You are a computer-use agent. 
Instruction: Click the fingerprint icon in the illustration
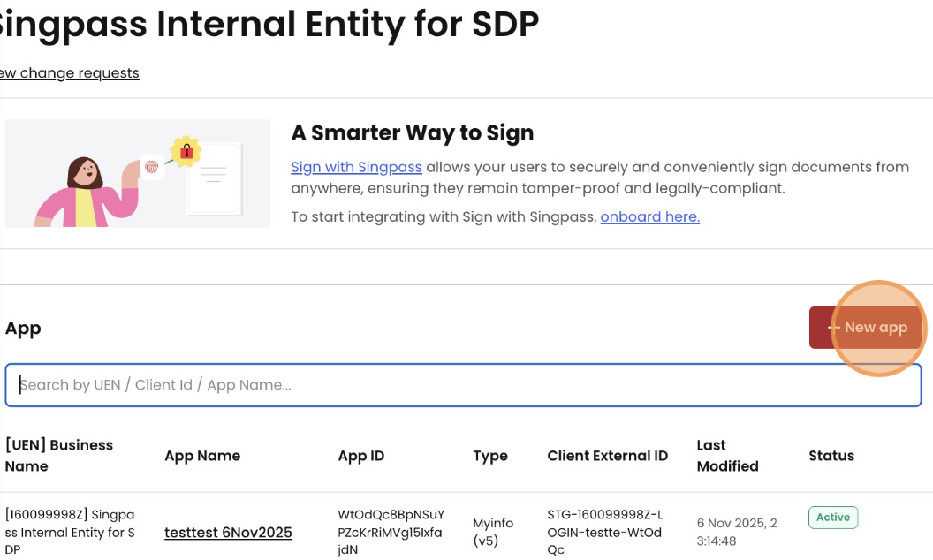(x=152, y=166)
